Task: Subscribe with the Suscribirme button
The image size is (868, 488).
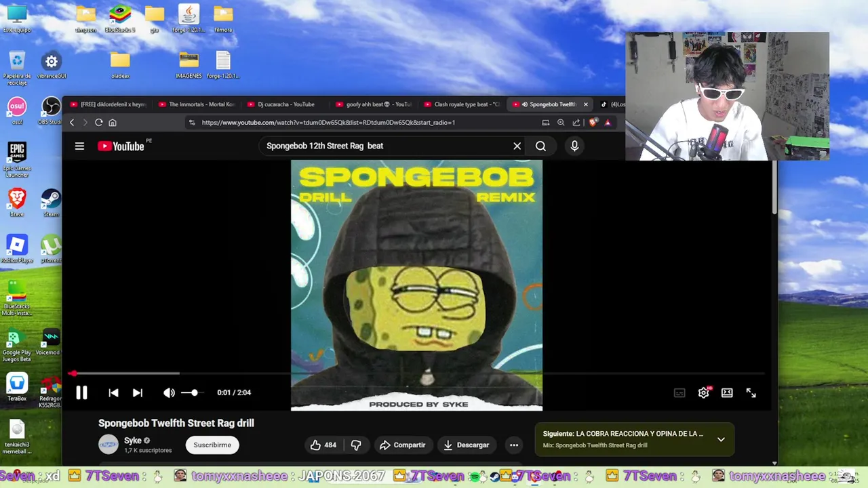Action: 212,445
